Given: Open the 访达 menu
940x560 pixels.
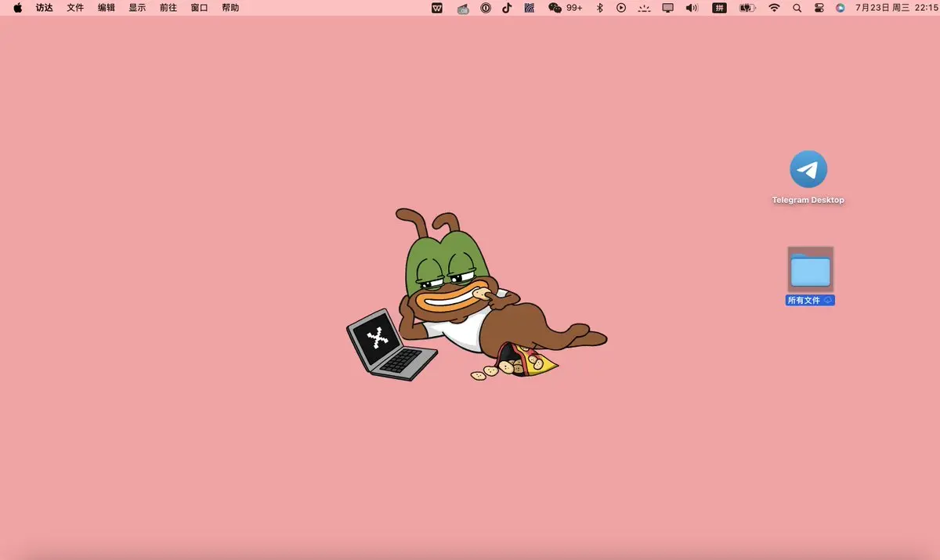Looking at the screenshot, I should [45, 8].
